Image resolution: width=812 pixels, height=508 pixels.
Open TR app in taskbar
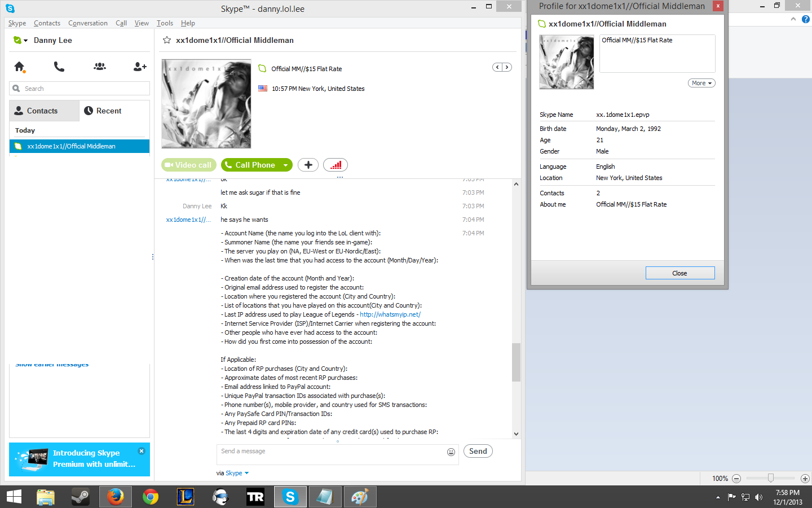point(255,497)
